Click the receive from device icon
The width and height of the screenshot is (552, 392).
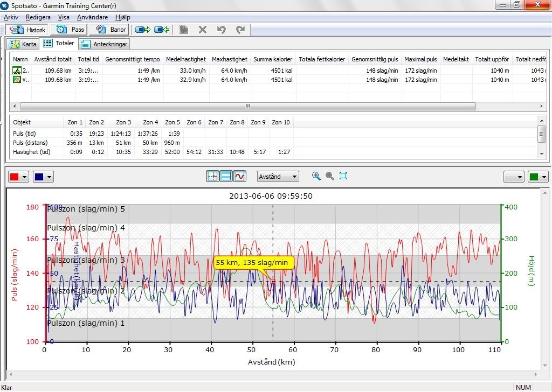162,30
